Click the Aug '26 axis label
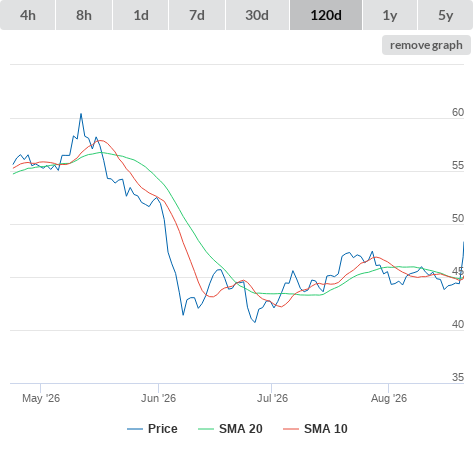Image resolution: width=474 pixels, height=455 pixels. [x=389, y=398]
